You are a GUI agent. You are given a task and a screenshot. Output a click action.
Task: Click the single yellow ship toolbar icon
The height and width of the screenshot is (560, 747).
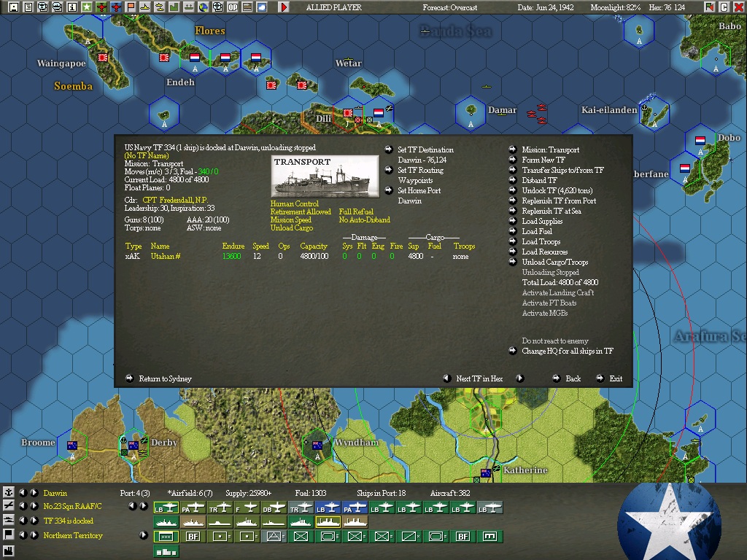coord(145,7)
